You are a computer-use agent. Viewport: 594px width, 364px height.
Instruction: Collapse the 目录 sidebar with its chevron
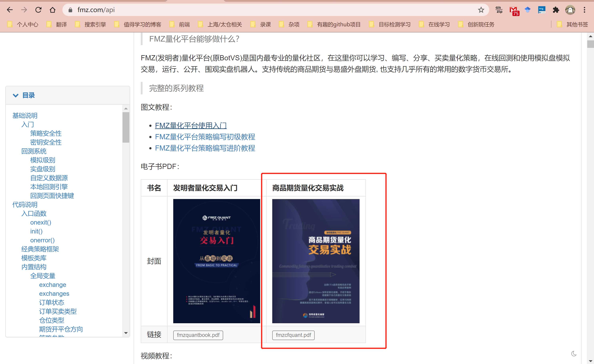(x=16, y=95)
